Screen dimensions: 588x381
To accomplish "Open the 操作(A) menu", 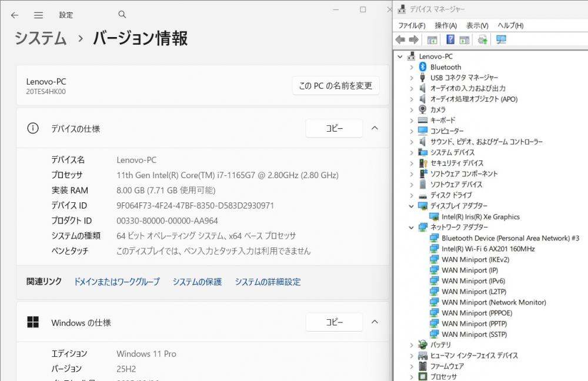I will click(x=446, y=25).
